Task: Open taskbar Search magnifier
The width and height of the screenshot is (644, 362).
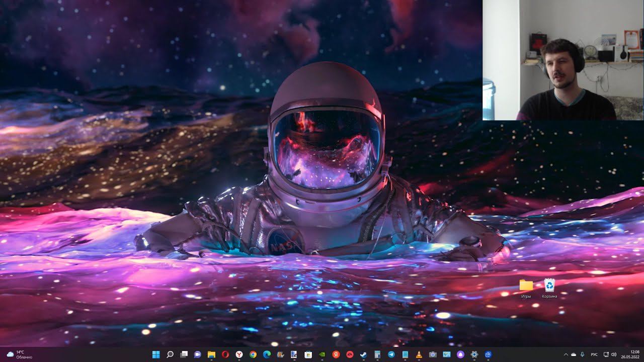Action: (170, 354)
